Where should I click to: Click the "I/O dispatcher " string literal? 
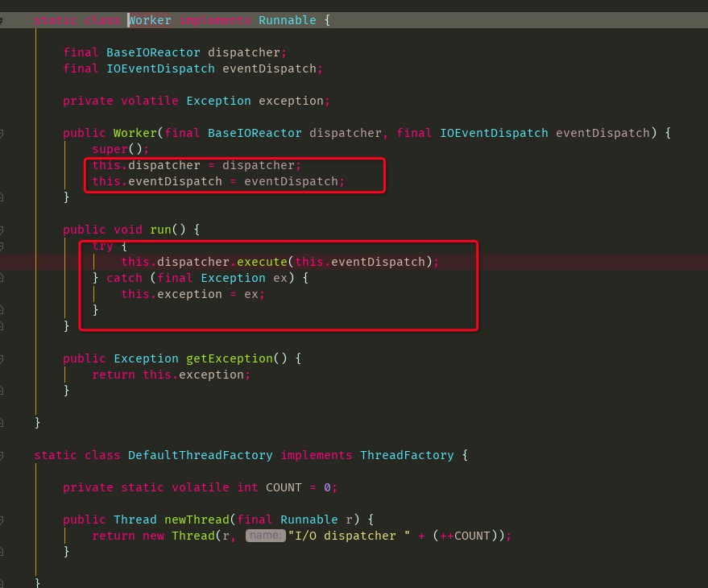[349, 536]
